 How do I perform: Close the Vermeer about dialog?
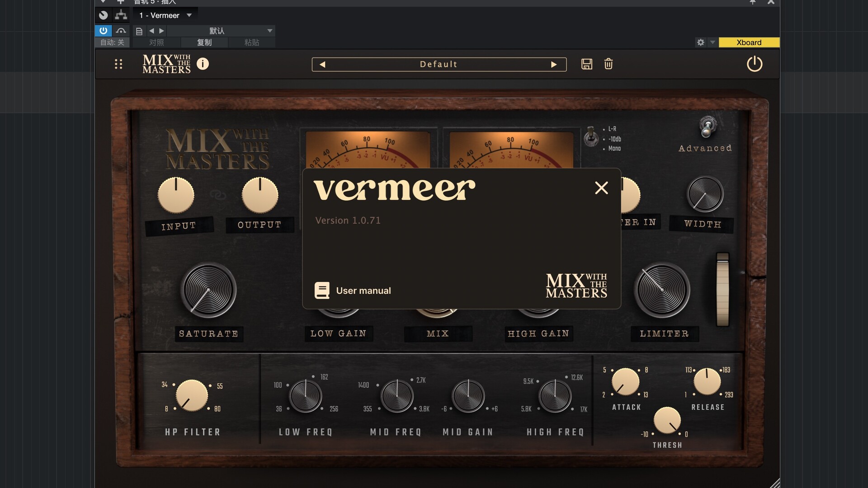pyautogui.click(x=601, y=188)
